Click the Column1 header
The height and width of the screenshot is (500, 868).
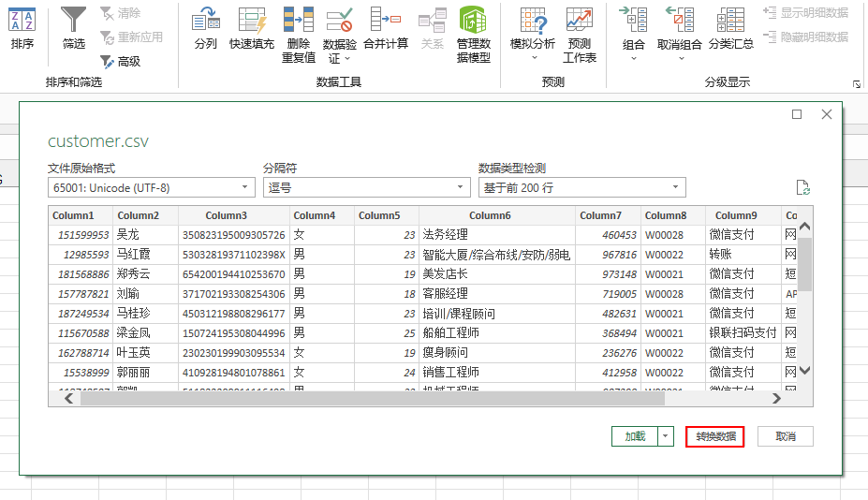81,215
